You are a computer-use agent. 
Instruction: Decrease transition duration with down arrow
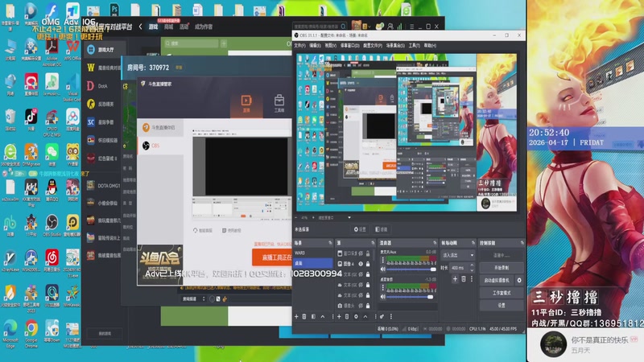[x=472, y=269]
